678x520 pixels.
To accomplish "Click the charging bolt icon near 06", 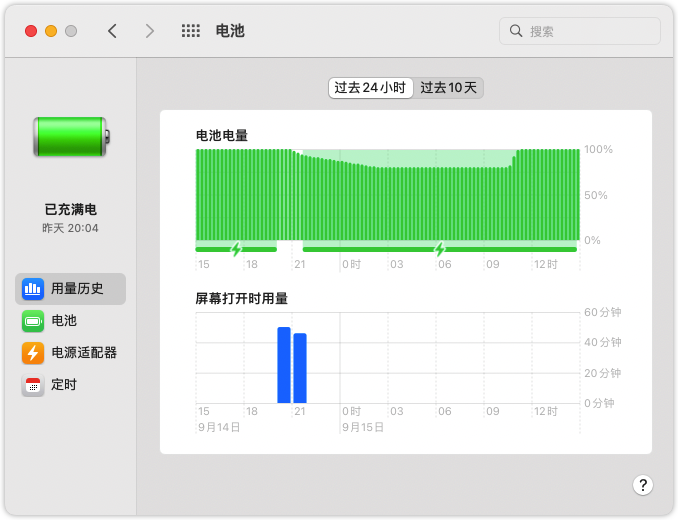I will 440,248.
